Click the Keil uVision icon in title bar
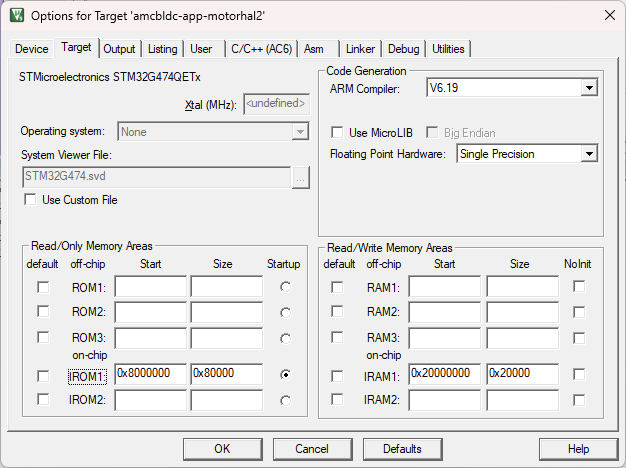The width and height of the screenshot is (626, 468). click(x=17, y=16)
